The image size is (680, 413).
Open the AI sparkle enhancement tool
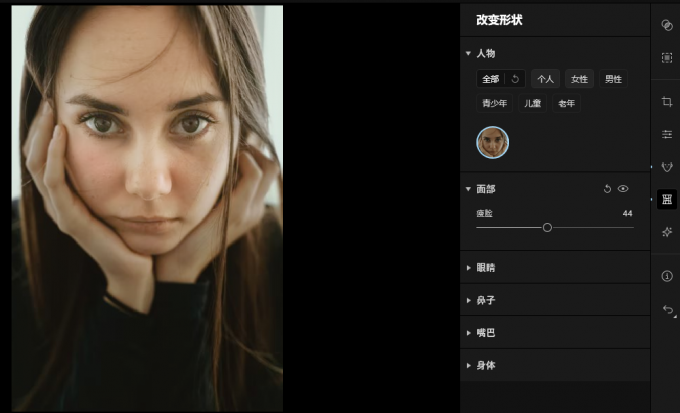[x=667, y=232]
